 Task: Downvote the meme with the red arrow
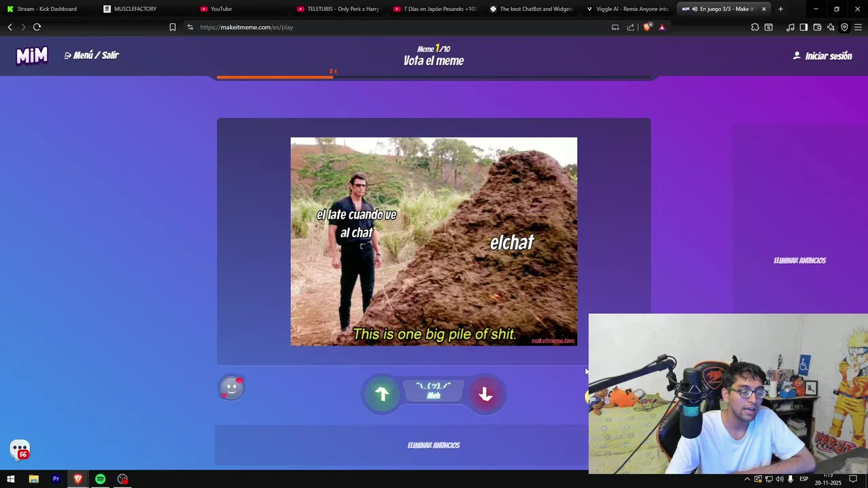coord(485,394)
